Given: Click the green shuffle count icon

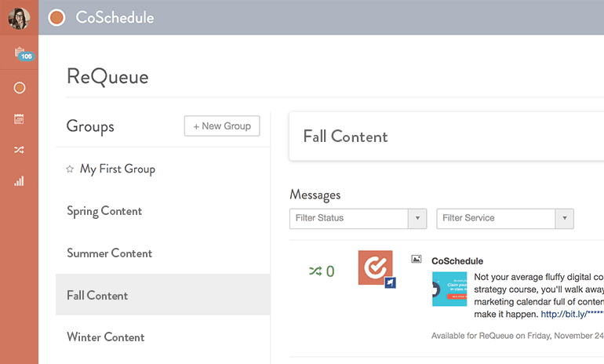Looking at the screenshot, I should [x=315, y=271].
